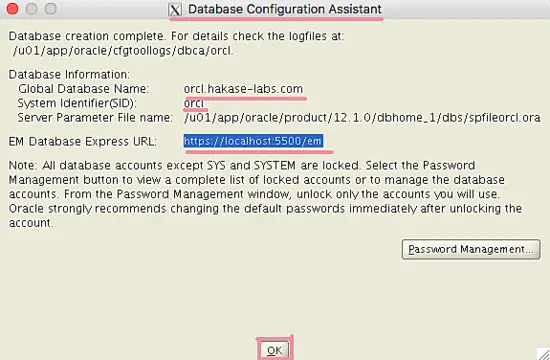
Task: Maximize the window with the third title button
Action: (x=51, y=8)
